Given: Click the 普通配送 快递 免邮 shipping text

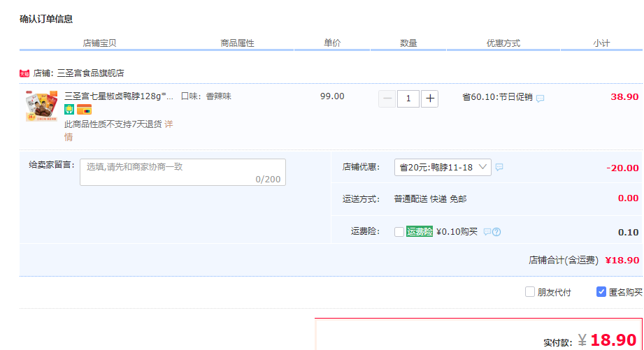Looking at the screenshot, I should tap(431, 199).
